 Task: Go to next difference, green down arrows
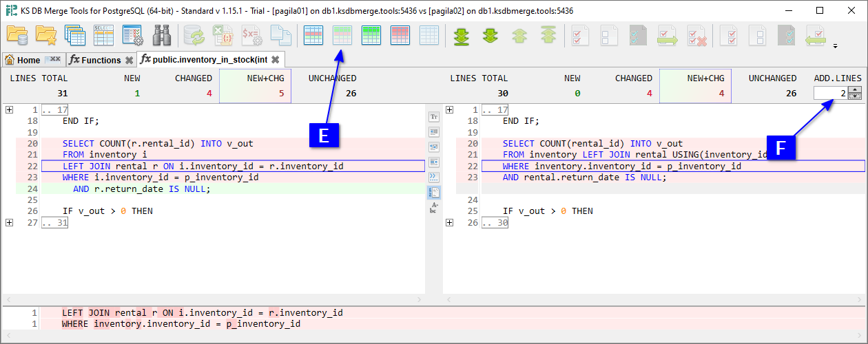coord(490,35)
